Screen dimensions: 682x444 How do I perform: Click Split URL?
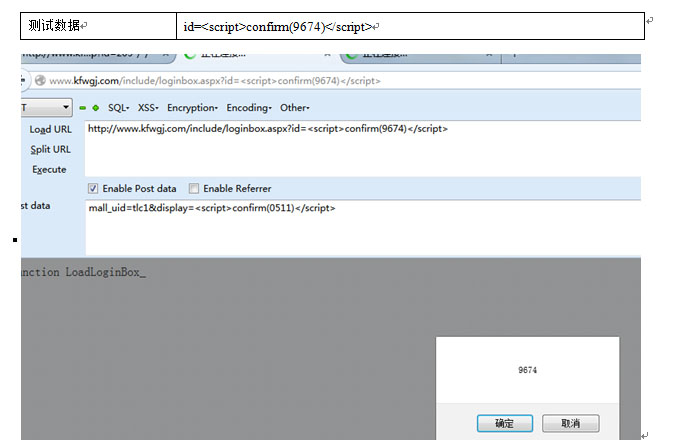50,150
